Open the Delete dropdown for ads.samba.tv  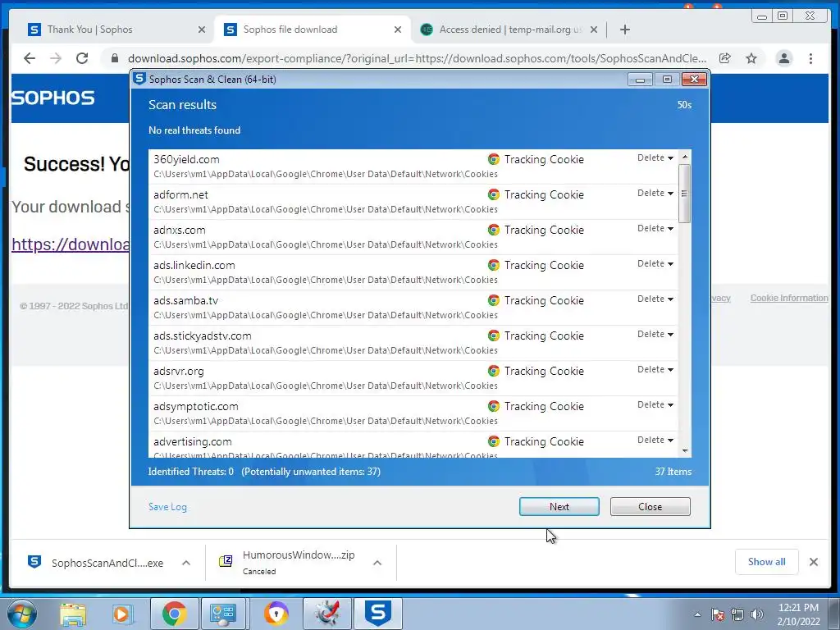(655, 299)
